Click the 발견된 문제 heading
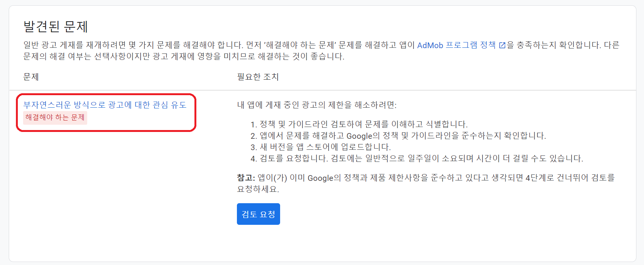The width and height of the screenshot is (644, 265). [56, 27]
